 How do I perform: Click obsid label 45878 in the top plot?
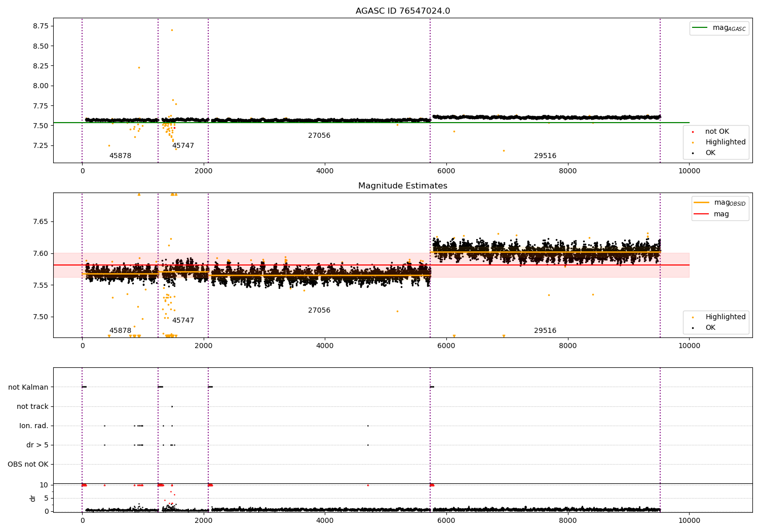point(121,156)
